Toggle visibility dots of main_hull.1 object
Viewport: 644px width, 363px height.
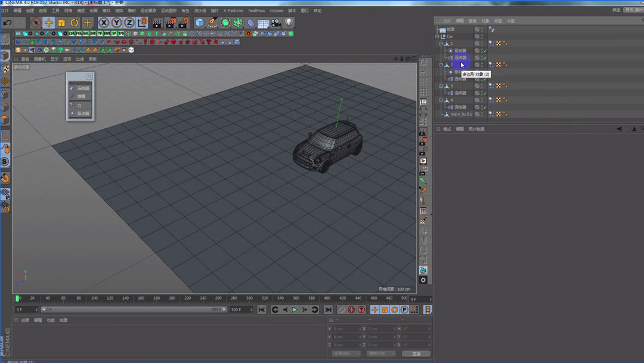point(482,114)
